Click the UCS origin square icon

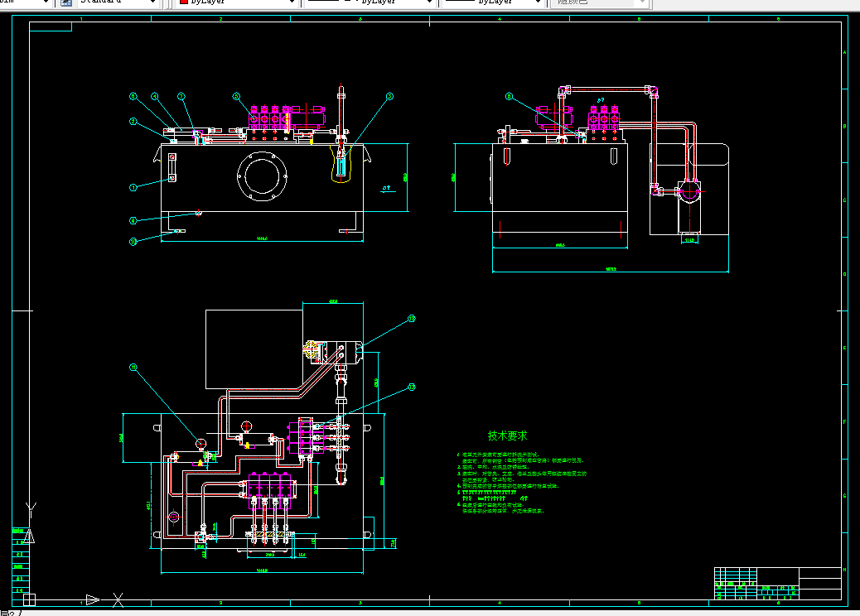[x=30, y=599]
